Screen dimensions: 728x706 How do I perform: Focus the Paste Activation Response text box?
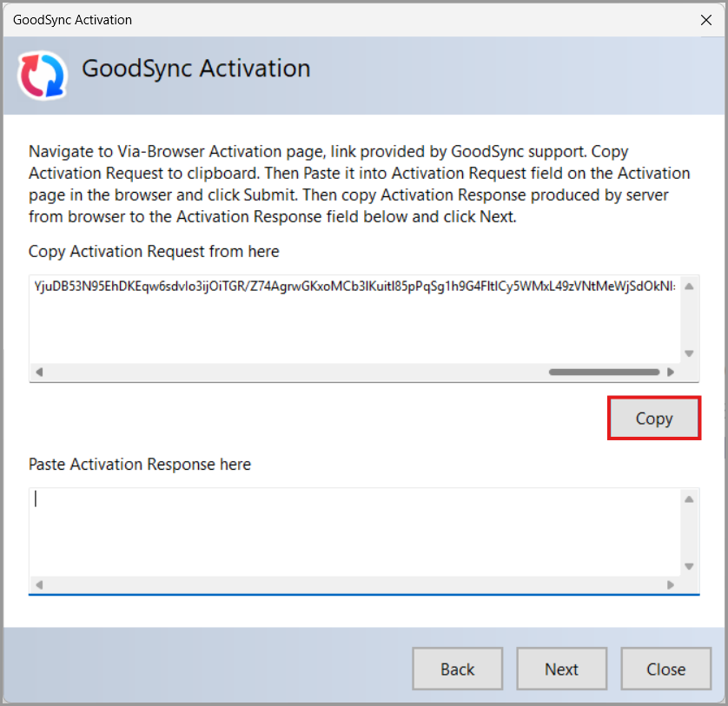point(354,532)
